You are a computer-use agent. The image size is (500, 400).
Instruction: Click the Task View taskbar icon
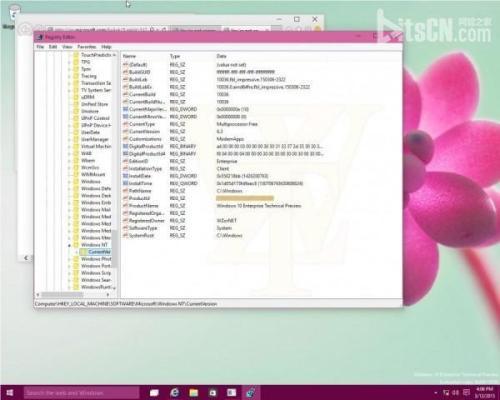154,393
